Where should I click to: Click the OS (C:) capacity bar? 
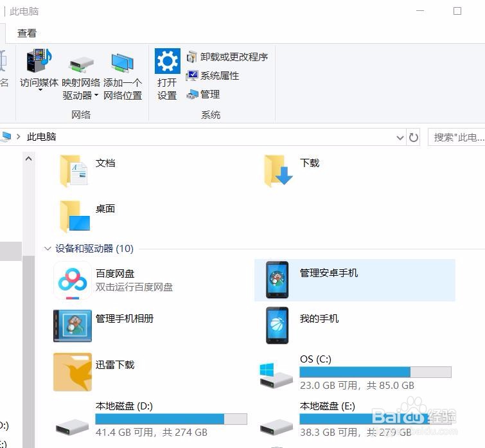375,372
